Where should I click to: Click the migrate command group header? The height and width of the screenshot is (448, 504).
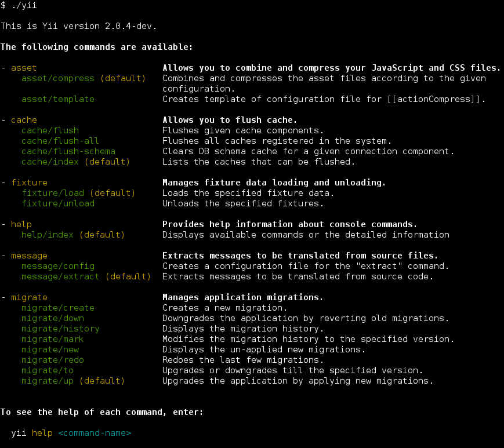click(x=29, y=297)
